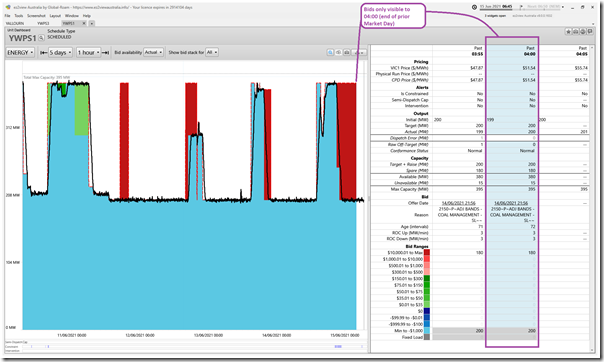
Task: Select the 03:55 column header
Action: pyautogui.click(x=477, y=54)
